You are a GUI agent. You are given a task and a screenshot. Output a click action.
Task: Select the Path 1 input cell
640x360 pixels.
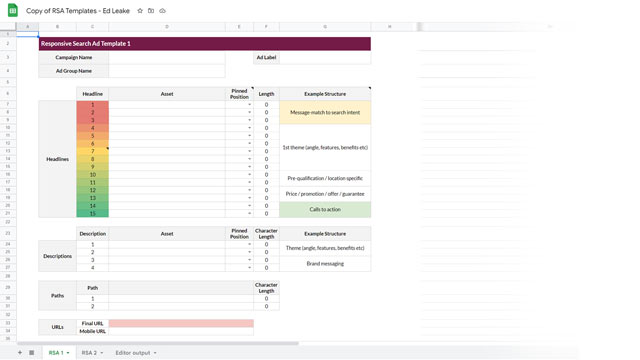(x=181, y=298)
